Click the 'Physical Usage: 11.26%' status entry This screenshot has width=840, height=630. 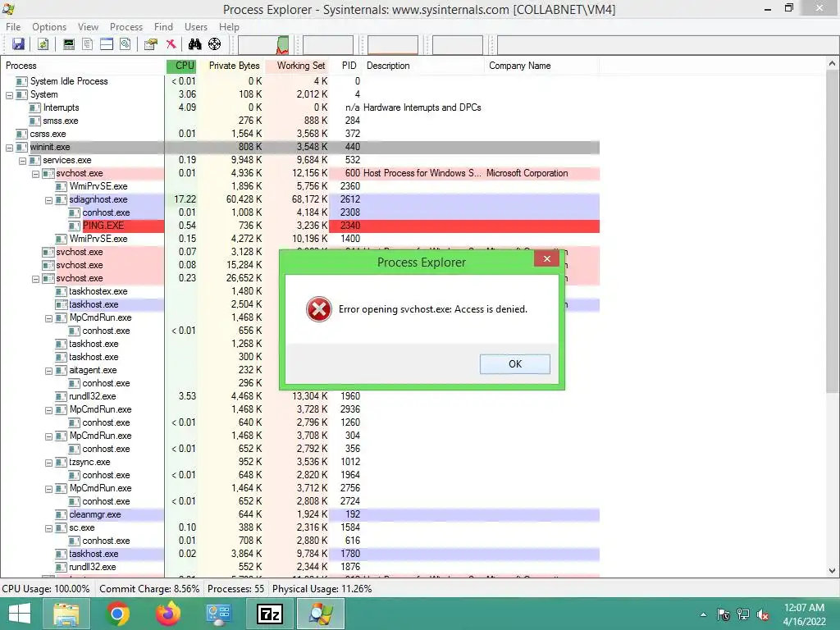322,589
